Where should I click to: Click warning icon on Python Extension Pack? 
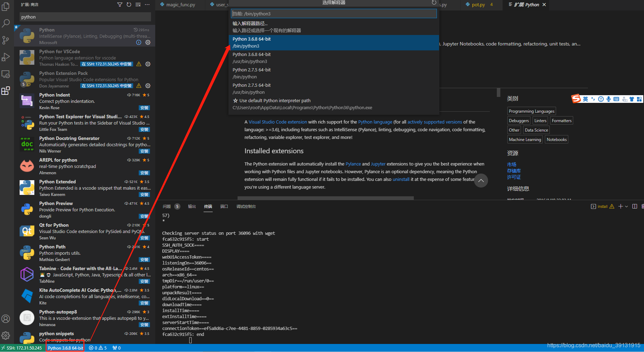[x=139, y=86]
